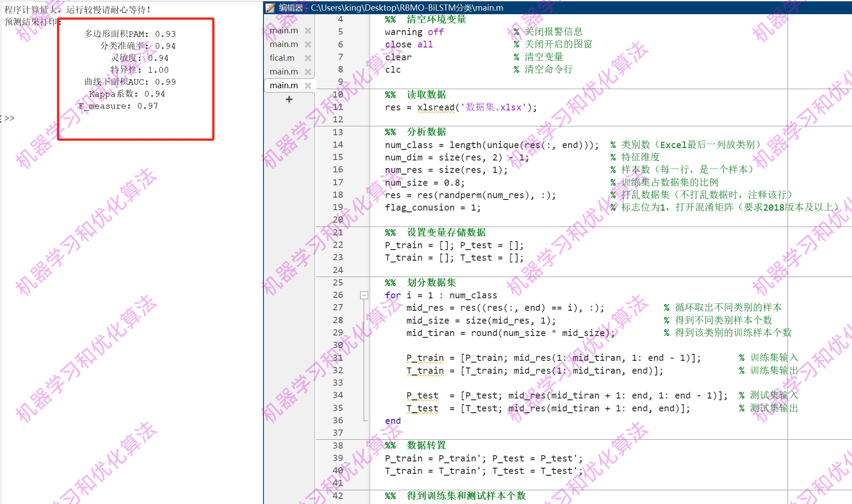Switch to the fical.m tab
The height and width of the screenshot is (504, 852).
282,58
